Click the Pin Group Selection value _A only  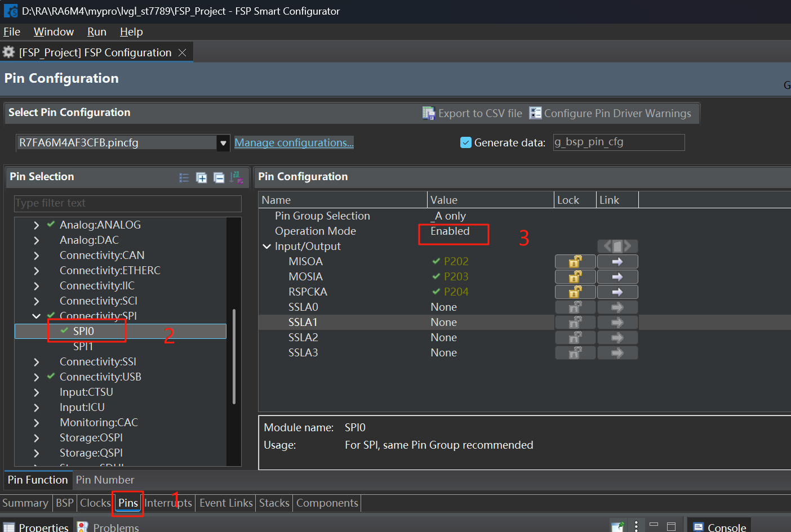(x=448, y=216)
